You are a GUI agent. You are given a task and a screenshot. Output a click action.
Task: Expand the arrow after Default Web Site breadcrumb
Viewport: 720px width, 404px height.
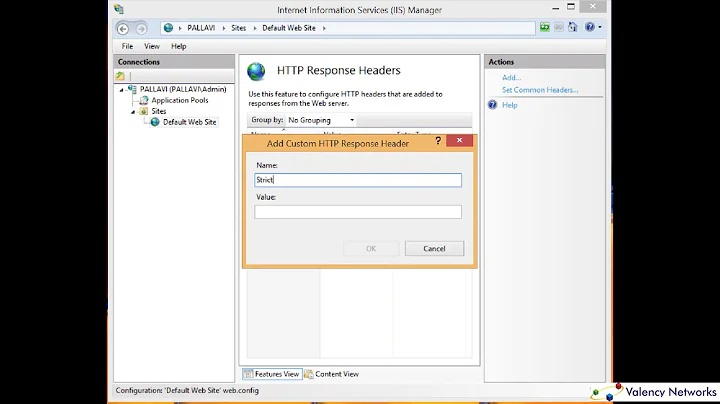point(324,28)
